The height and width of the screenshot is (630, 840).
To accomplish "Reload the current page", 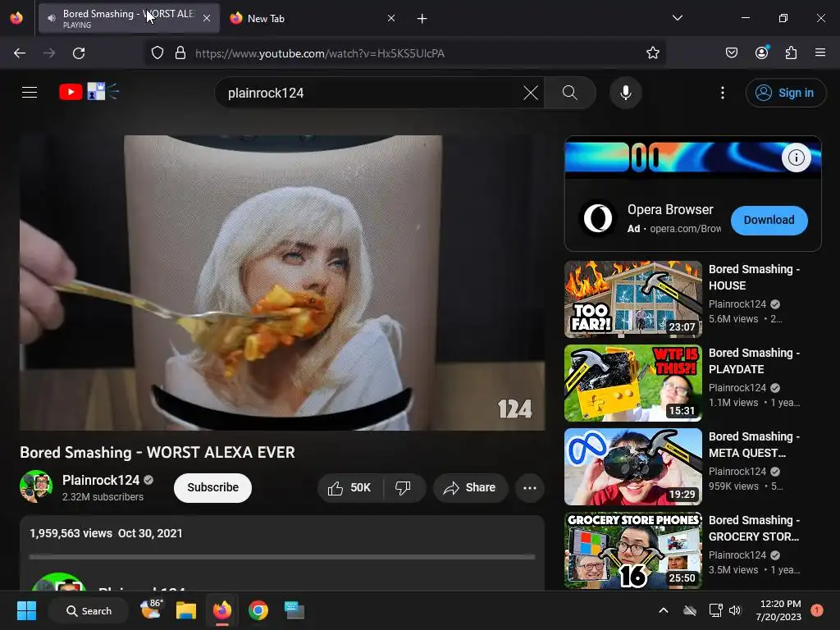I will 79,53.
